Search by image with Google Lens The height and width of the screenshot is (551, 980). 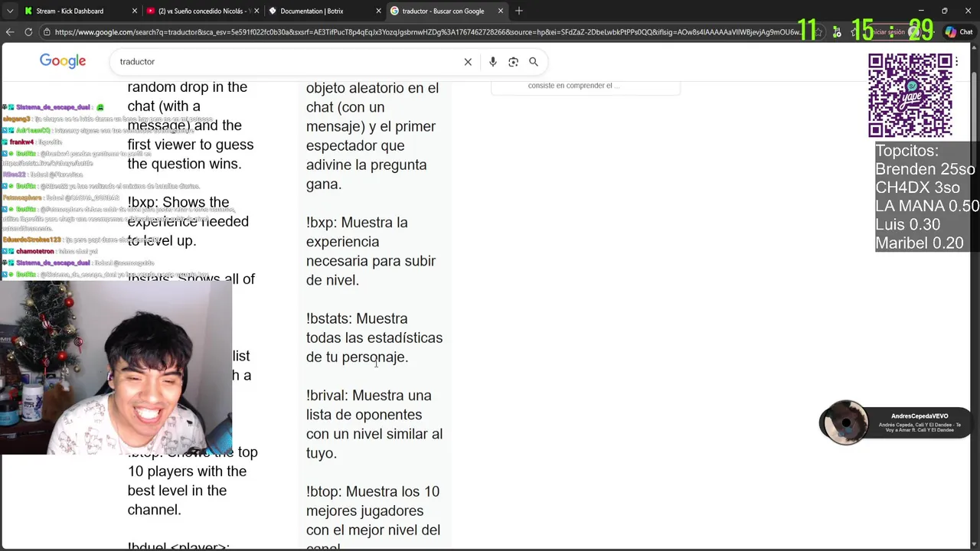[513, 62]
